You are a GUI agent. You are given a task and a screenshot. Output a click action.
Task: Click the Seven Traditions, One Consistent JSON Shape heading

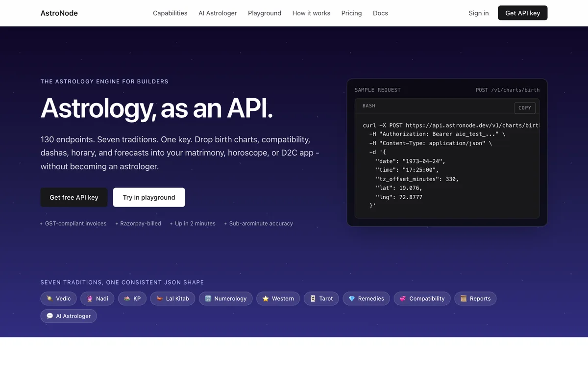click(x=122, y=282)
